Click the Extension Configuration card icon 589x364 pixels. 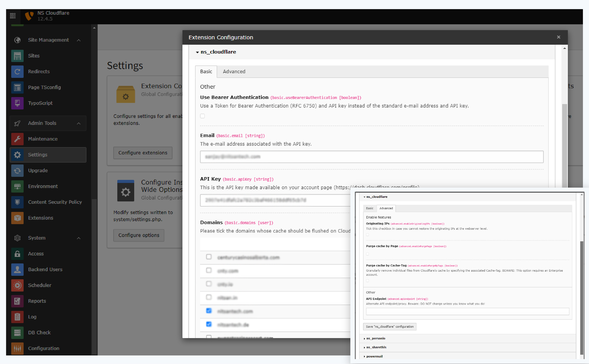click(126, 94)
